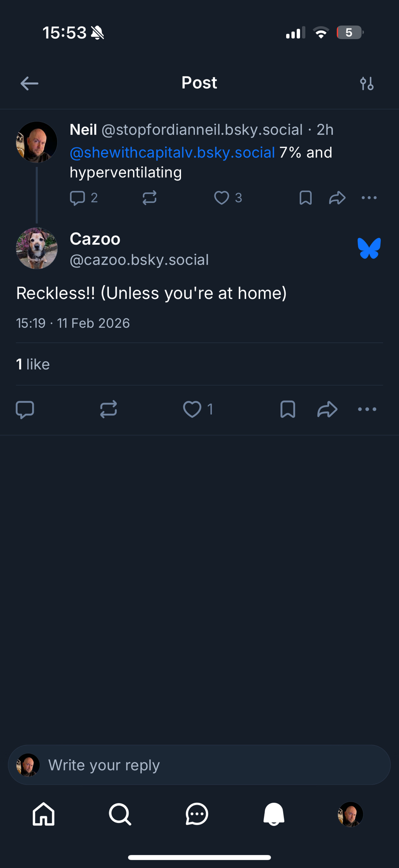
Task: Like Neil's post with heart icon
Action: [222, 198]
